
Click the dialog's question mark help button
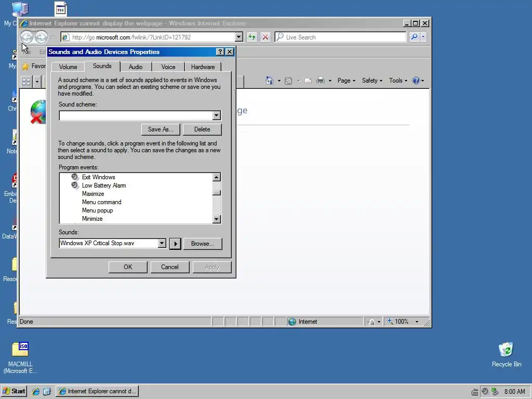pyautogui.click(x=220, y=51)
